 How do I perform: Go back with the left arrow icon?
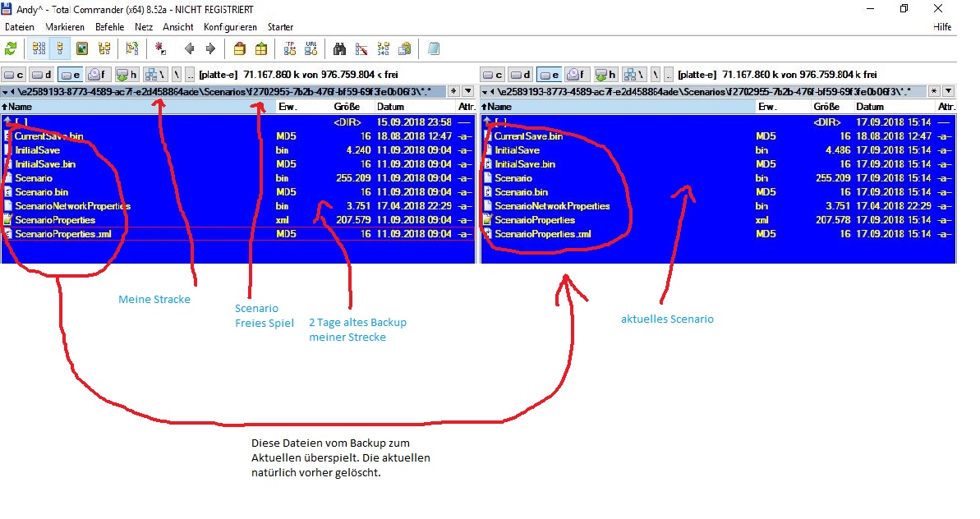coord(190,48)
